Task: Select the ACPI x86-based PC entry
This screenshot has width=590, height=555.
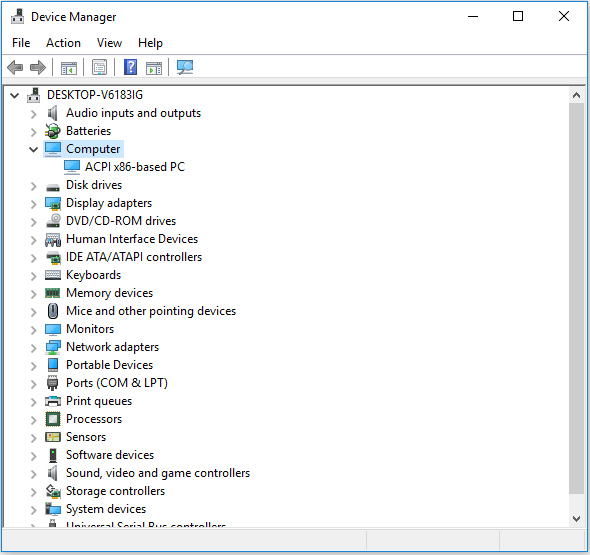Action: [x=135, y=167]
